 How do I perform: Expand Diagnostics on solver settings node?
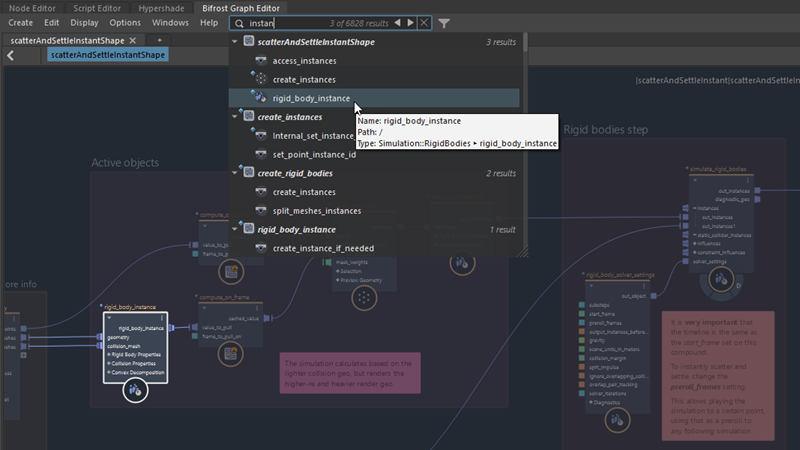(591, 403)
